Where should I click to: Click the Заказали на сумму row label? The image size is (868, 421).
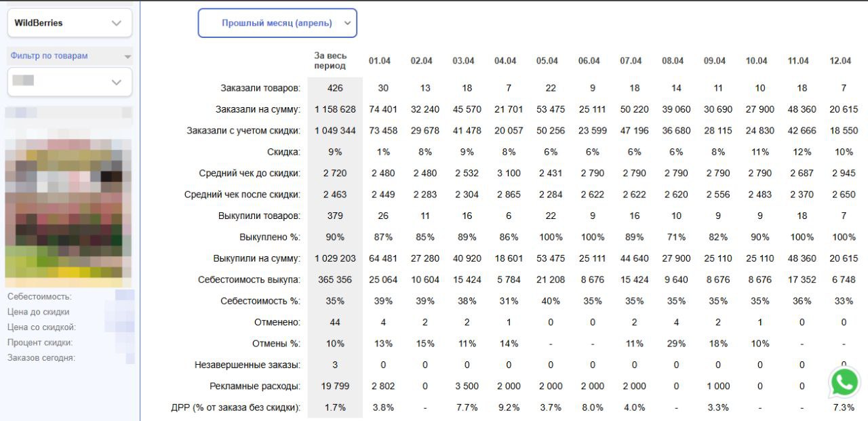(x=258, y=109)
